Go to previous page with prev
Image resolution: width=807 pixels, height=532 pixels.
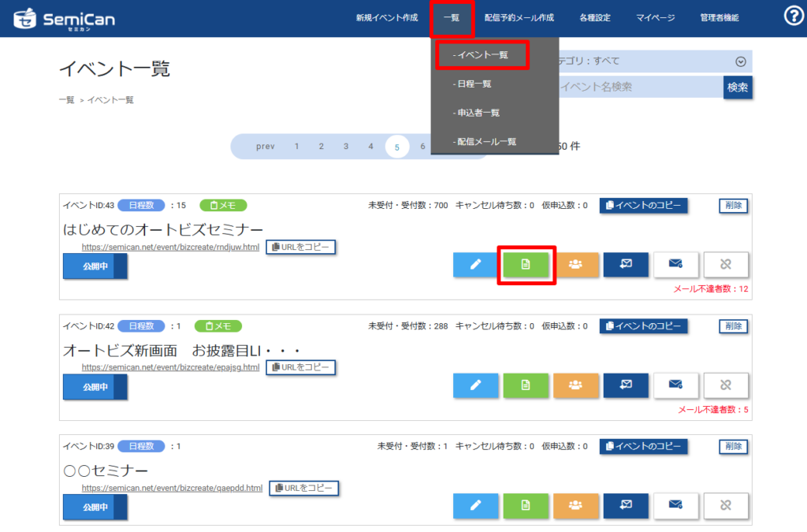click(266, 147)
